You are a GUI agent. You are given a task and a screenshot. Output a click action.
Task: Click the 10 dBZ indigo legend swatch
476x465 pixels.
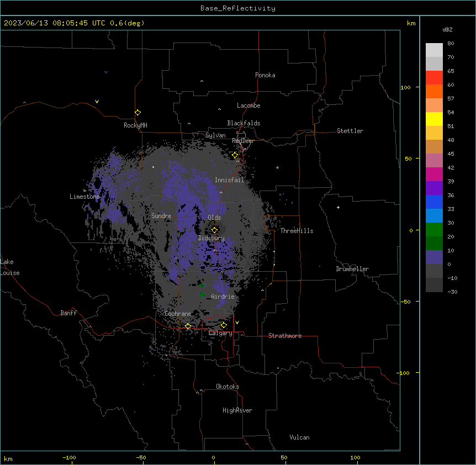(x=434, y=257)
